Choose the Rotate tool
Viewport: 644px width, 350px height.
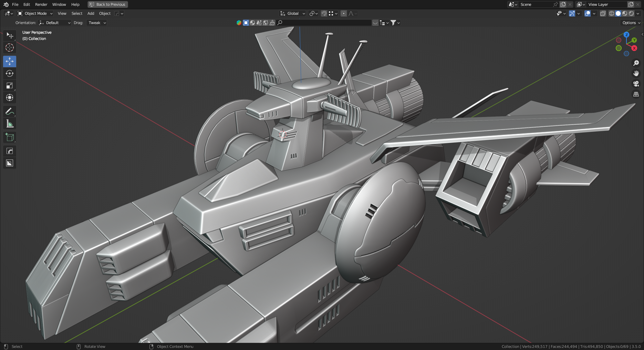[x=10, y=73]
